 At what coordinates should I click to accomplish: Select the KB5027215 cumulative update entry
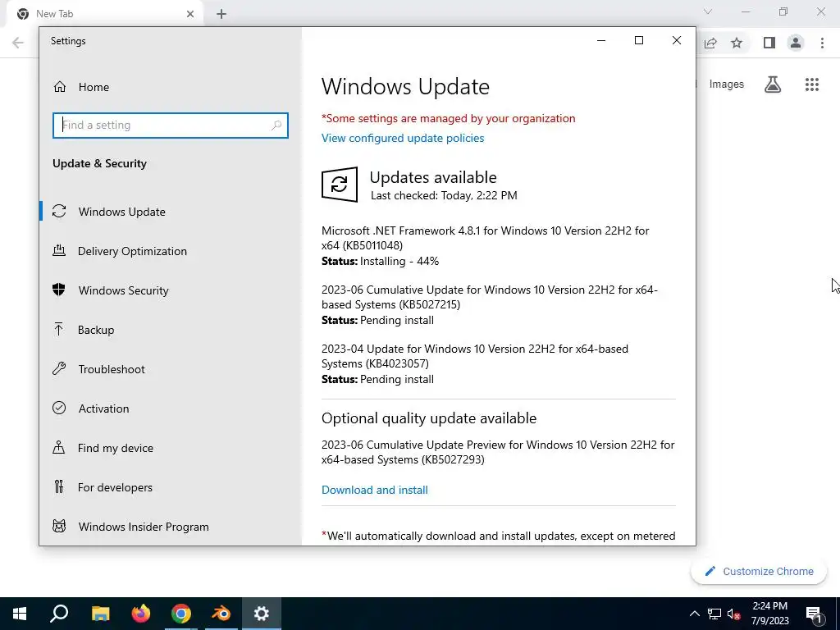point(489,297)
